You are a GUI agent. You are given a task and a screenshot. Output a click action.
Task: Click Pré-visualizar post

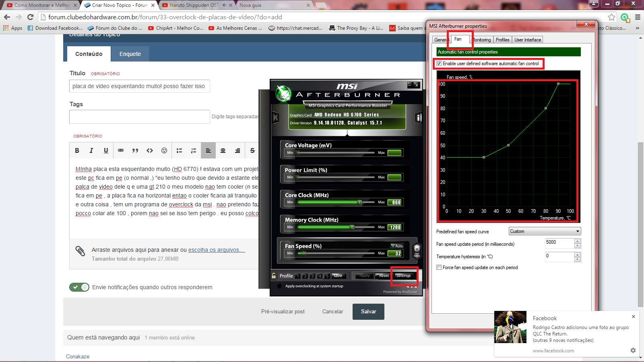[x=283, y=311]
